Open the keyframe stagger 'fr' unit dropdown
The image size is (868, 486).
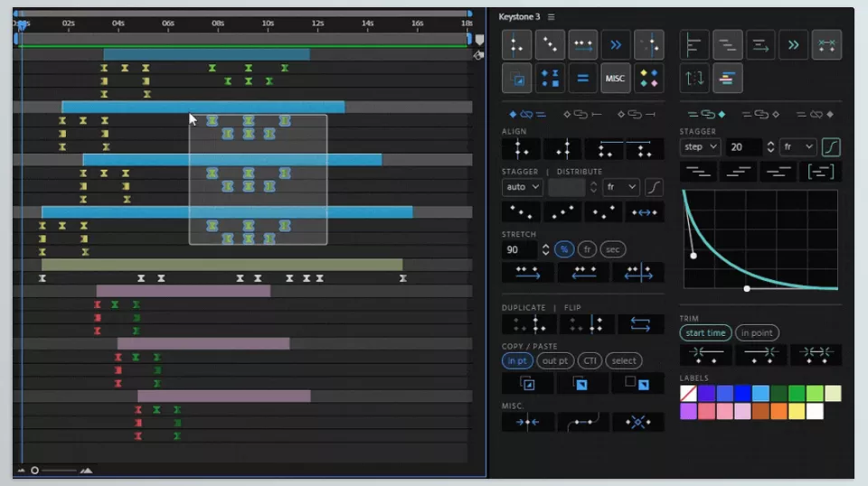pyautogui.click(x=621, y=187)
